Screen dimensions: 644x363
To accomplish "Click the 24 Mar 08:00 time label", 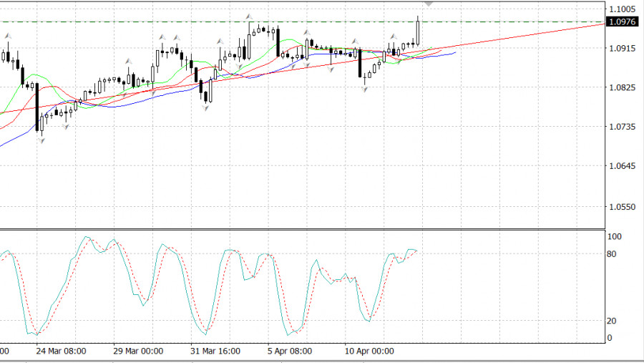I will click(61, 351).
